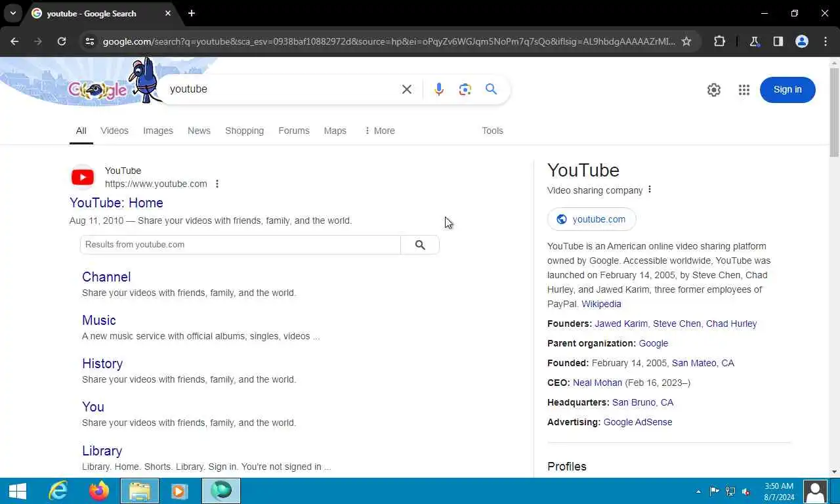Switch to Forums results tab
Viewport: 840px width, 504px height.
coord(293,131)
